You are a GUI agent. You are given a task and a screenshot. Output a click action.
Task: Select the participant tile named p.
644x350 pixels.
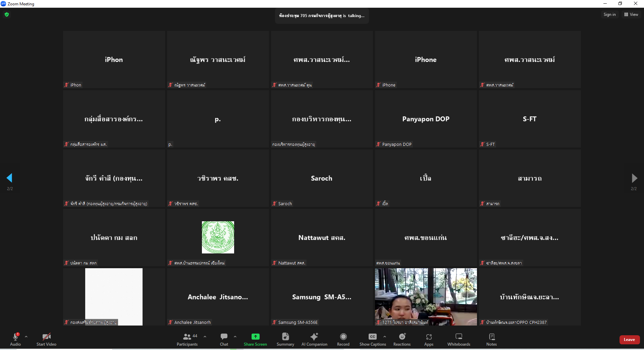pos(218,119)
